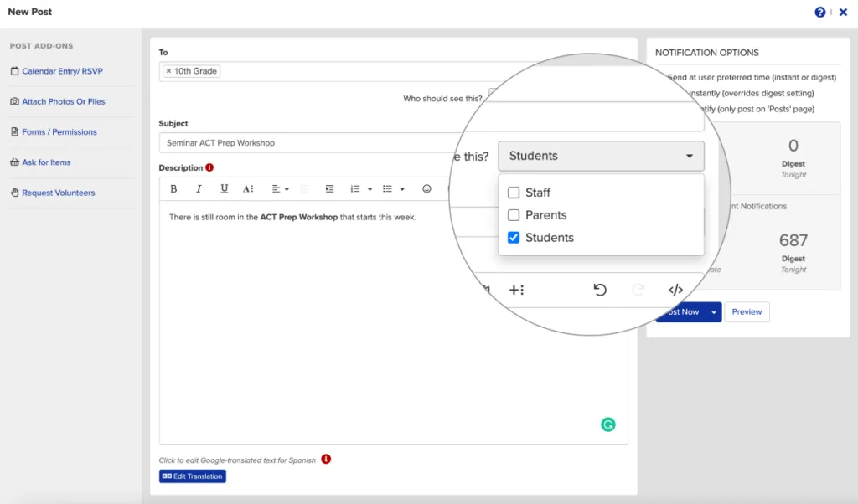Expand the Post Now options arrow
Viewport: 858px width, 504px height.
point(713,312)
